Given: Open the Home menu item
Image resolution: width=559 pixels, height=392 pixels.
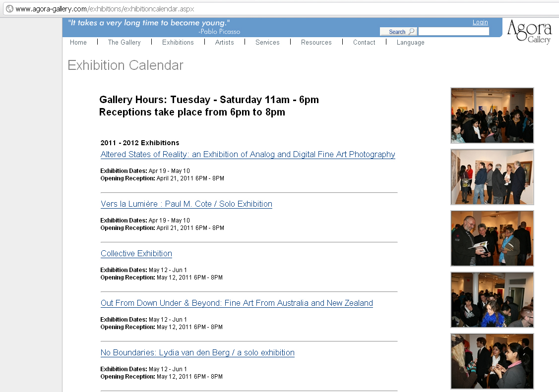Looking at the screenshot, I should (x=78, y=42).
